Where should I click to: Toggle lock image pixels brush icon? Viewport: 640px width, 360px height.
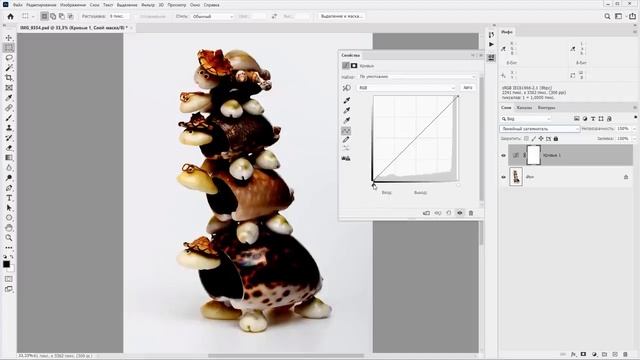coord(533,139)
